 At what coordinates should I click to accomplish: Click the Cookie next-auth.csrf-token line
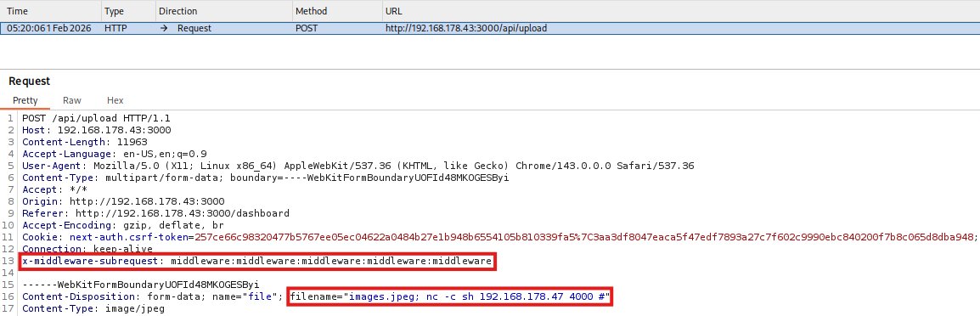tap(499, 237)
